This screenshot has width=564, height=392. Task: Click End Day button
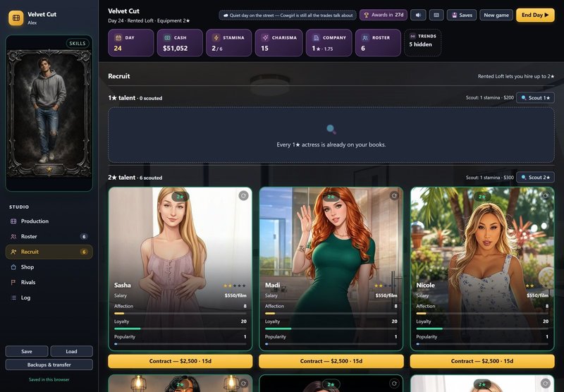(535, 15)
